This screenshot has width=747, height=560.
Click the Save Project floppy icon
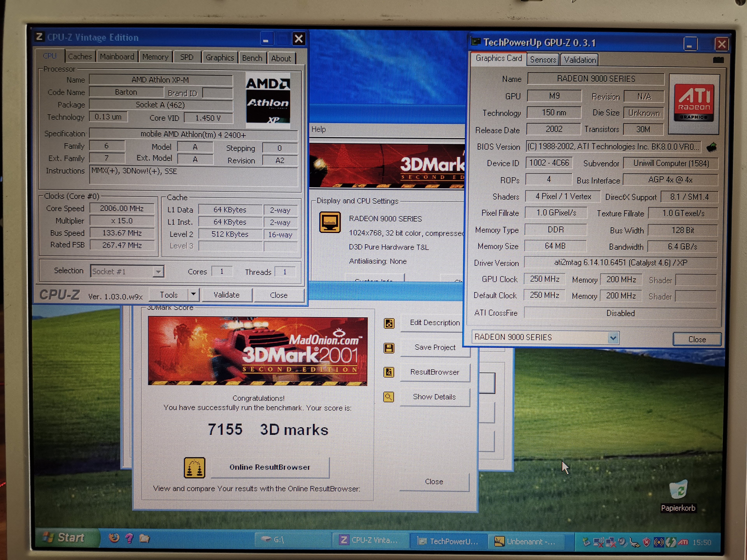pos(389,348)
